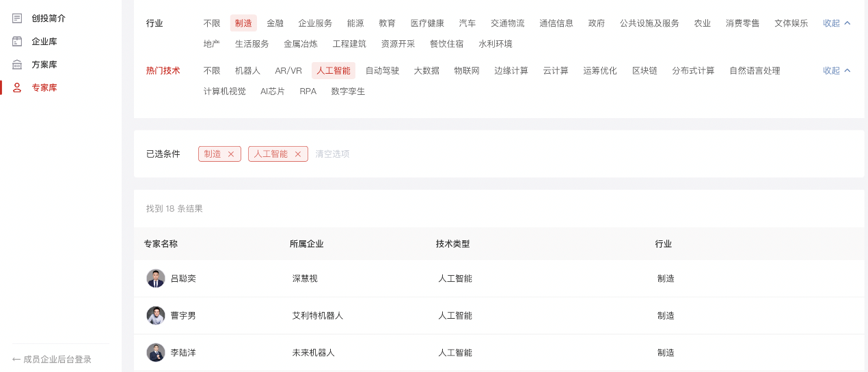The width and height of the screenshot is (868, 372).
Task: Select the 大数据 technology filter
Action: [x=426, y=71]
